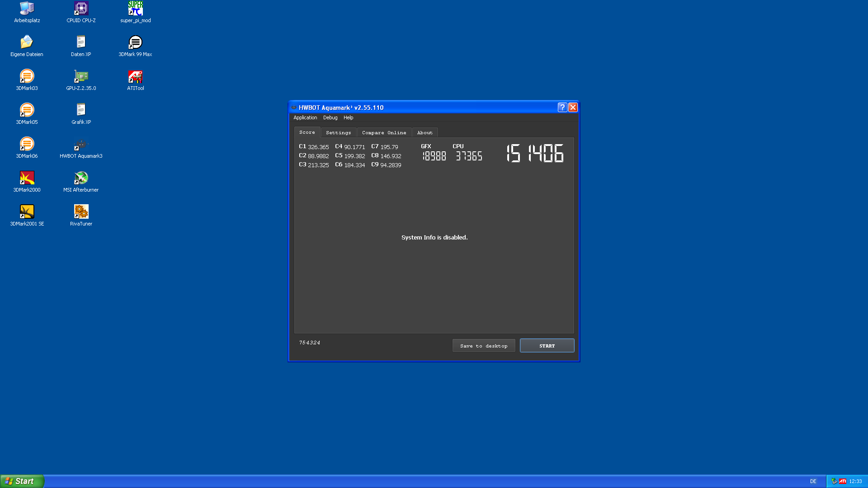Click the CPU score 37365
868x488 pixels.
pyautogui.click(x=469, y=156)
